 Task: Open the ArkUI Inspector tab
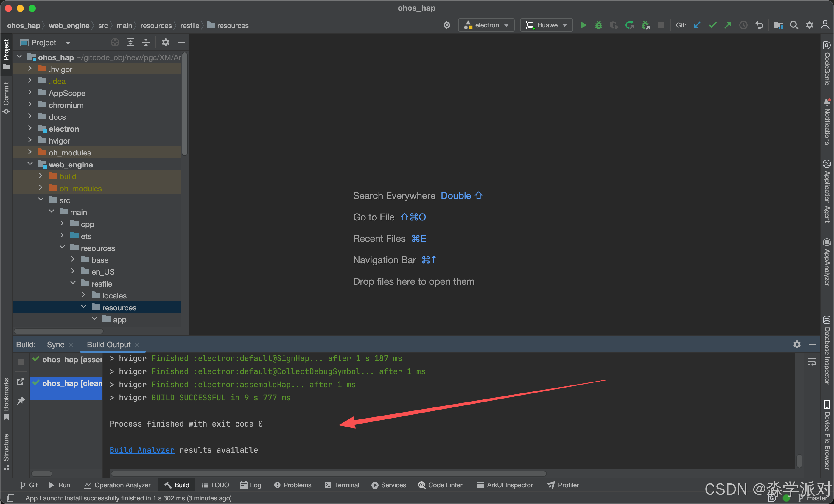pyautogui.click(x=505, y=485)
